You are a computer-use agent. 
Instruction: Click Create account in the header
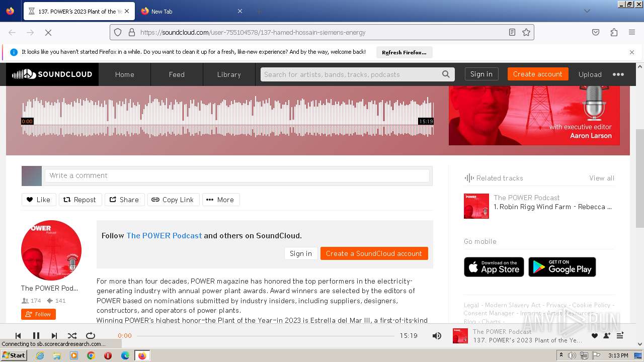538,74
